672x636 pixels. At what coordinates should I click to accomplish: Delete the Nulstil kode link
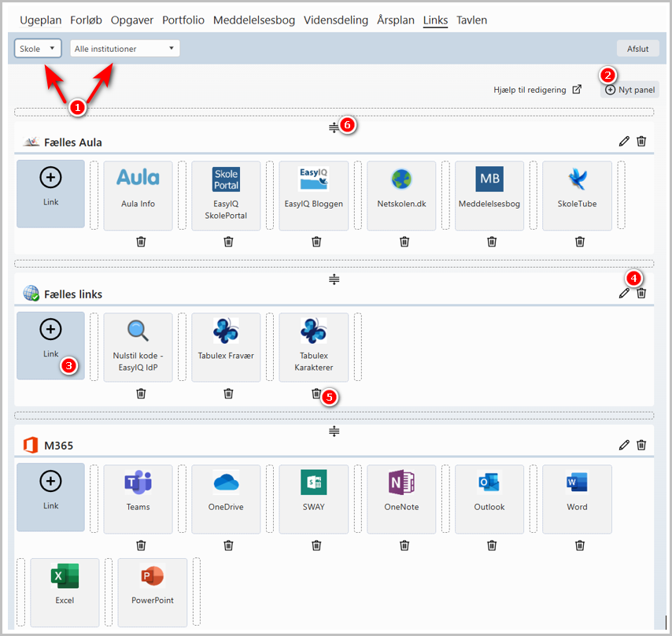[141, 394]
